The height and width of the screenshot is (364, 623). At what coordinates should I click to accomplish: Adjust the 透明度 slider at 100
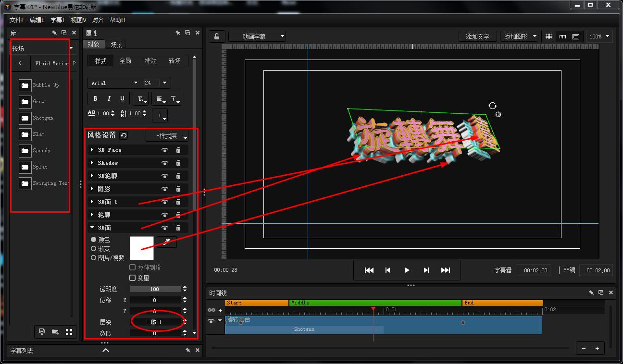(155, 289)
